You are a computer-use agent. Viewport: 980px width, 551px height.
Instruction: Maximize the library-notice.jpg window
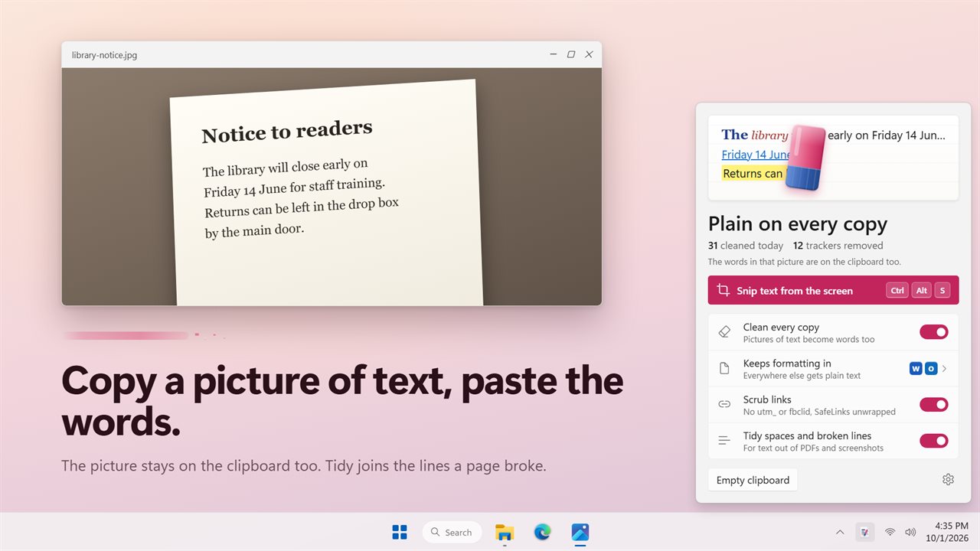[571, 54]
